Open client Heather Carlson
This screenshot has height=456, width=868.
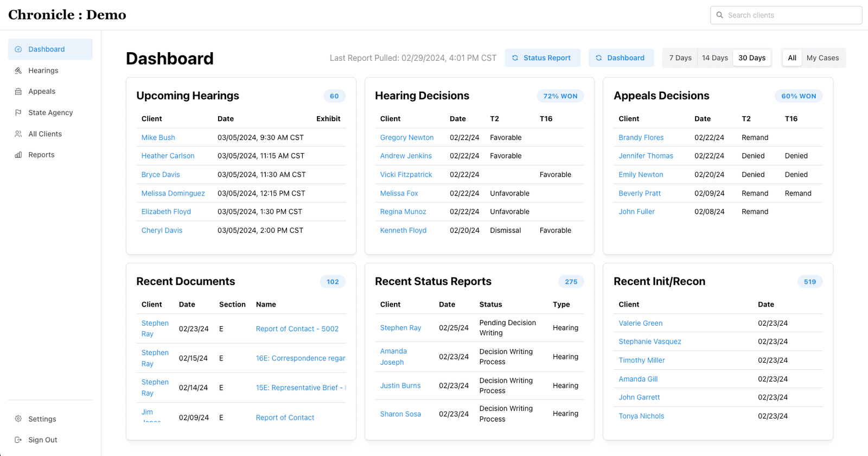coord(168,156)
